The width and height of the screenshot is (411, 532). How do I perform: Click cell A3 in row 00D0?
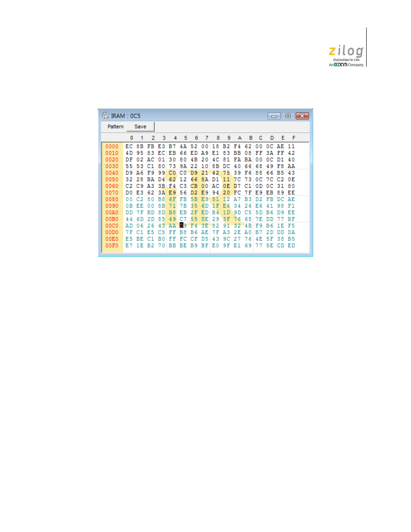point(226,232)
